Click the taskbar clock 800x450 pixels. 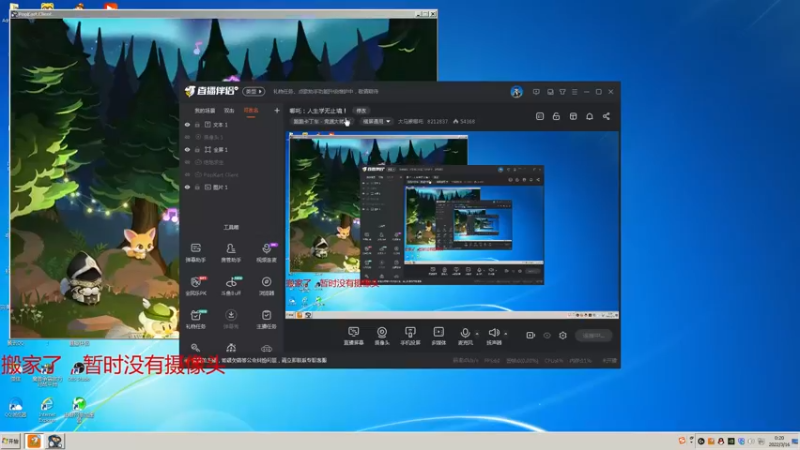pyautogui.click(x=778, y=441)
